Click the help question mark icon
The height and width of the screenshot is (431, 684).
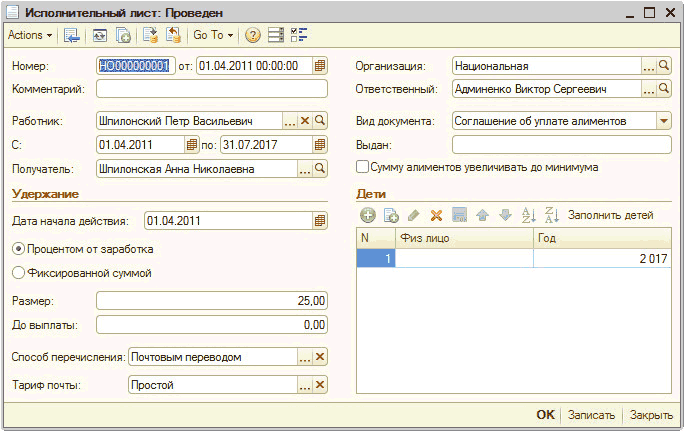[252, 35]
